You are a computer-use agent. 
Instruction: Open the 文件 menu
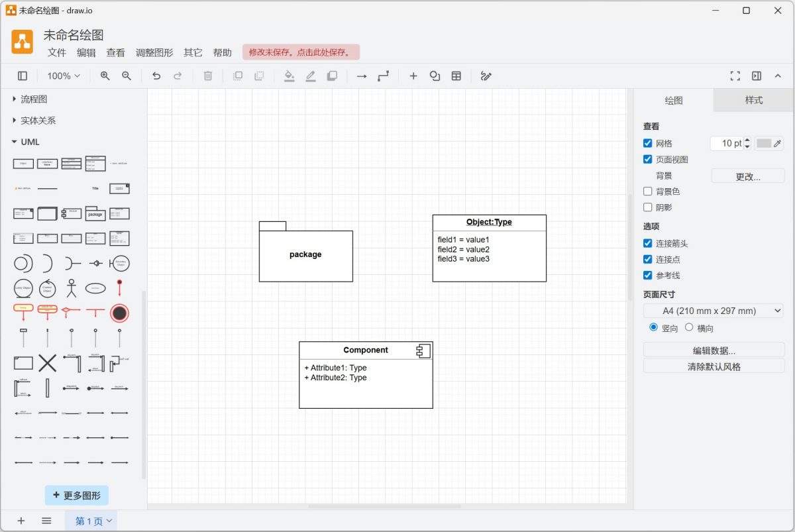coord(57,52)
